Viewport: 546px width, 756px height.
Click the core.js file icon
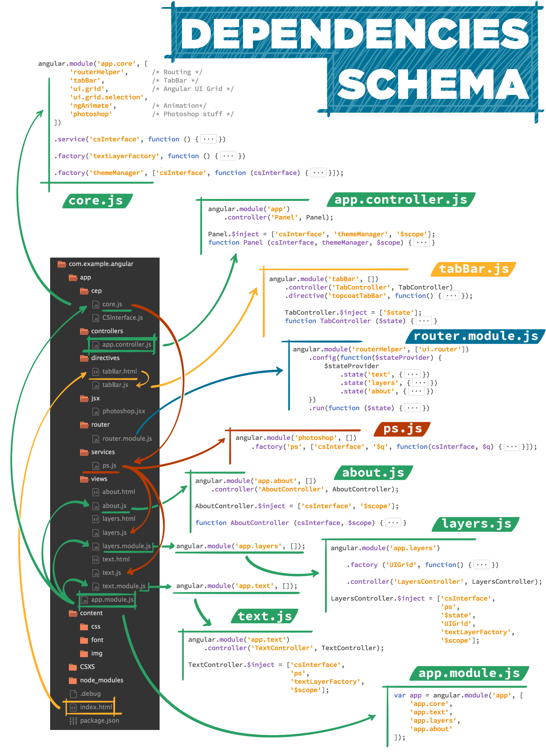(x=96, y=305)
